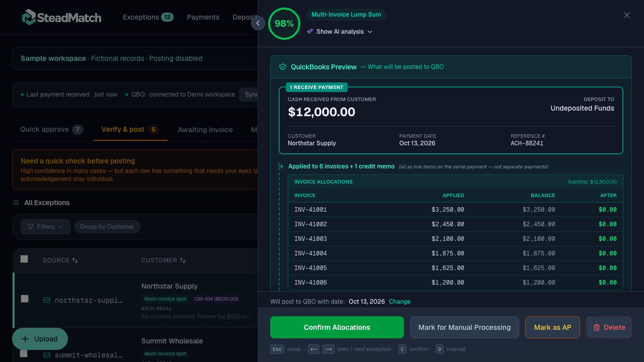
Task: Click the 98% confidence ring
Action: point(284,23)
